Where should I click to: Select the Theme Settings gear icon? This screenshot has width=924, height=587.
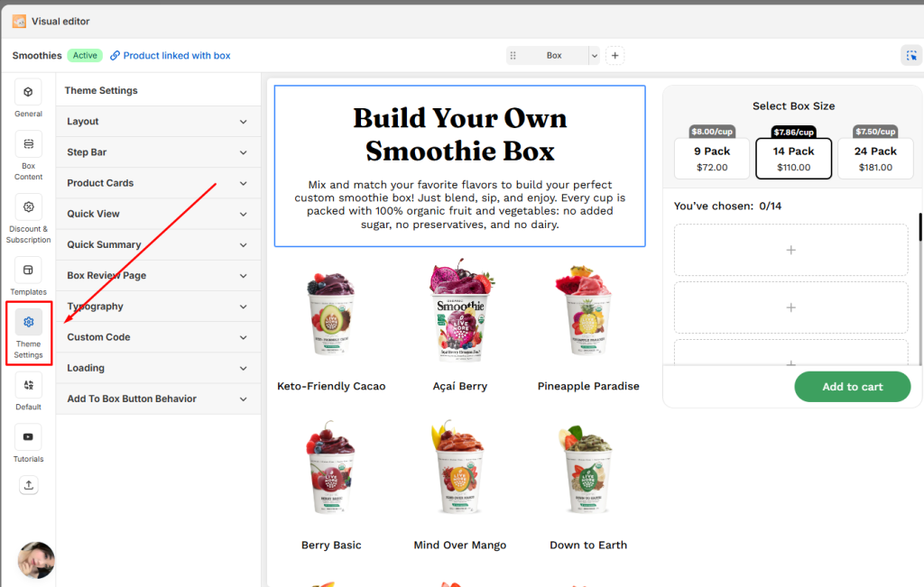(28, 322)
